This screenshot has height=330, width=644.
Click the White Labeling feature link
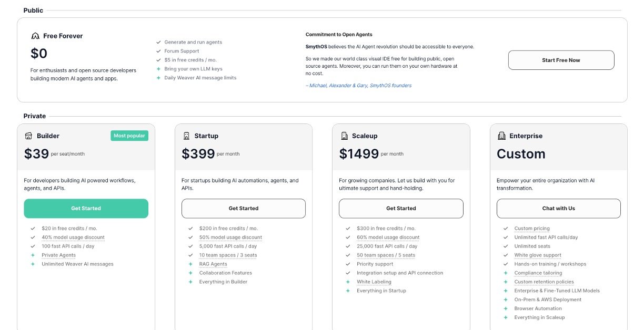point(374,282)
